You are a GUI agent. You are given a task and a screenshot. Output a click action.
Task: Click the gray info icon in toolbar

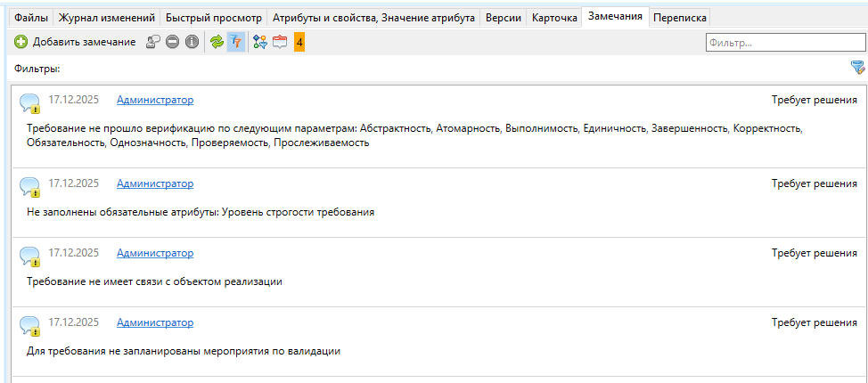[192, 42]
